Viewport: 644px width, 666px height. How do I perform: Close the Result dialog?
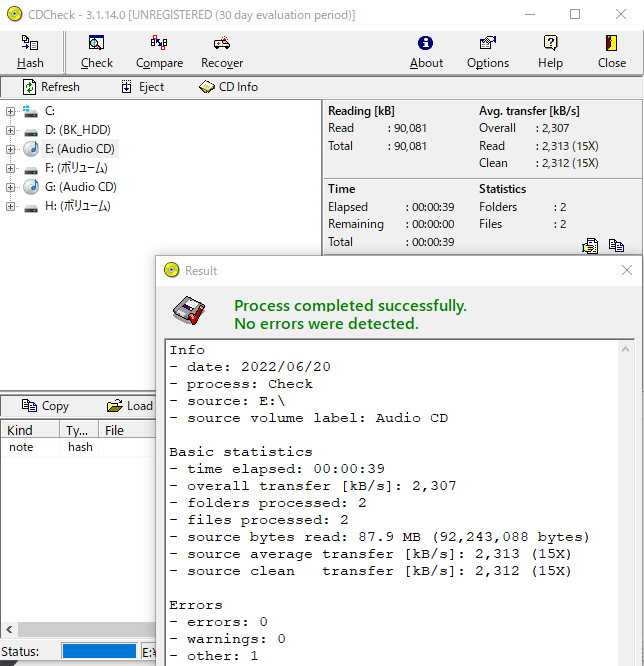click(x=627, y=271)
